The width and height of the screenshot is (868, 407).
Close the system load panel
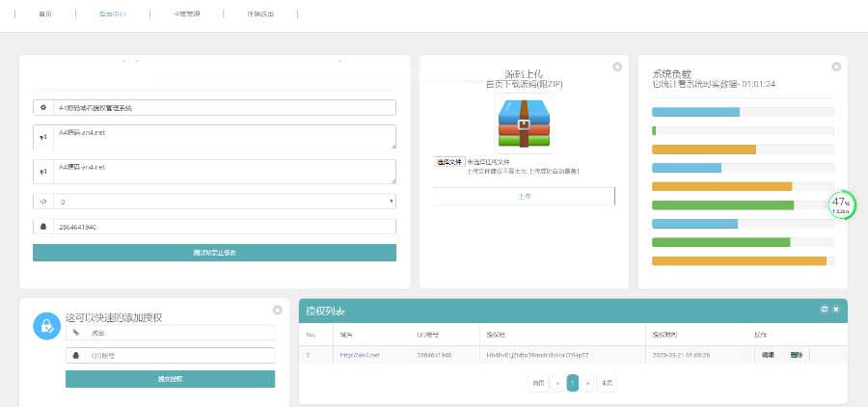[x=836, y=67]
